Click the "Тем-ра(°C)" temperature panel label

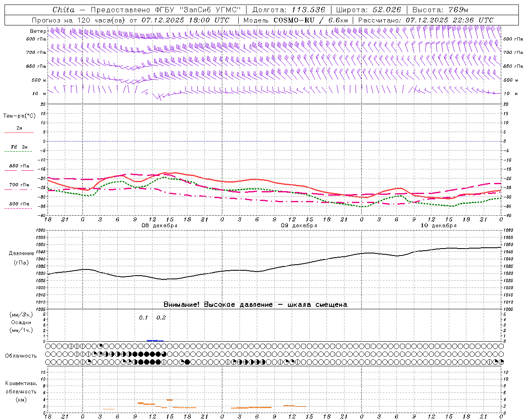click(20, 116)
